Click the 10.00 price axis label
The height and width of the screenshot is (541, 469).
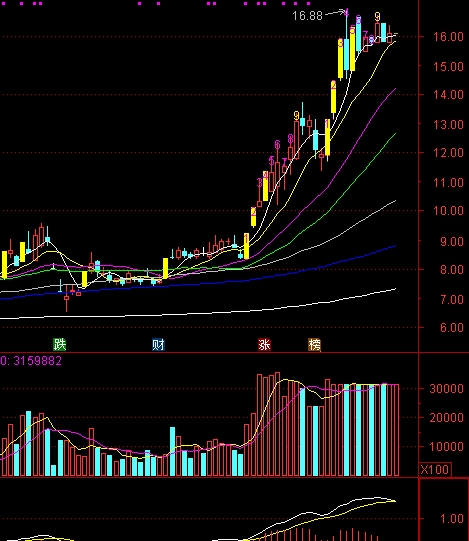tap(448, 210)
